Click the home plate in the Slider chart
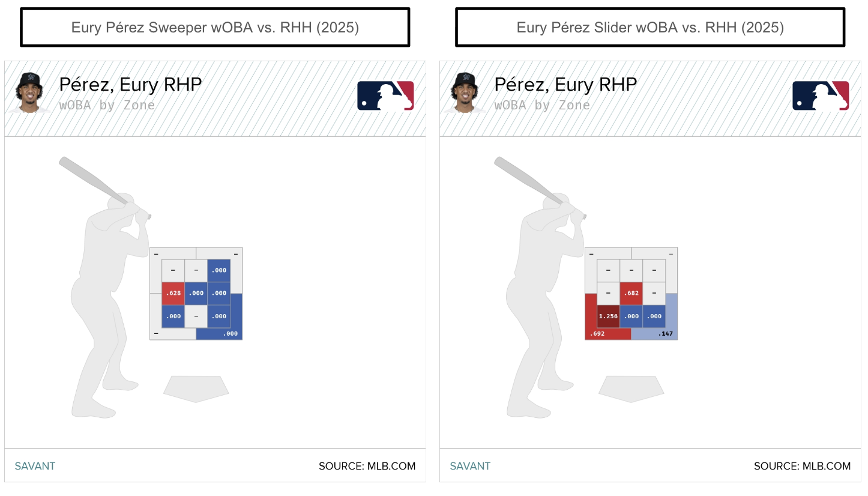The height and width of the screenshot is (496, 868). [x=631, y=389]
